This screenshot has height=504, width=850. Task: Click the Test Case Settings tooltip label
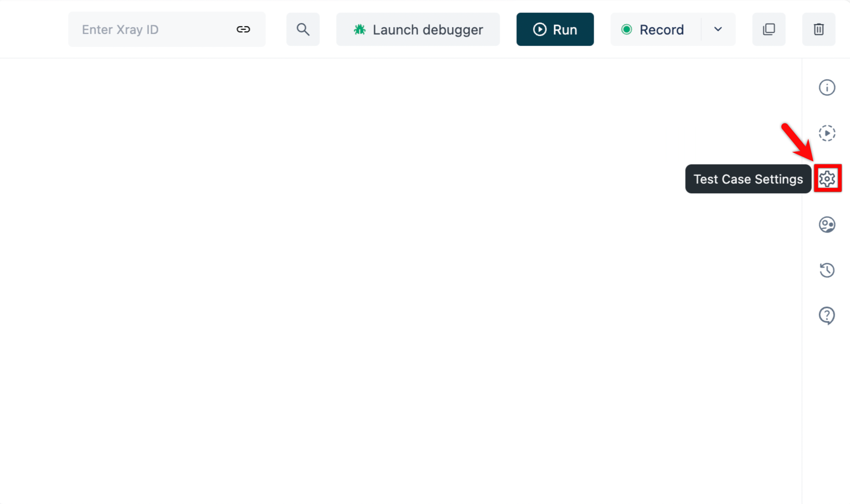[x=748, y=179]
